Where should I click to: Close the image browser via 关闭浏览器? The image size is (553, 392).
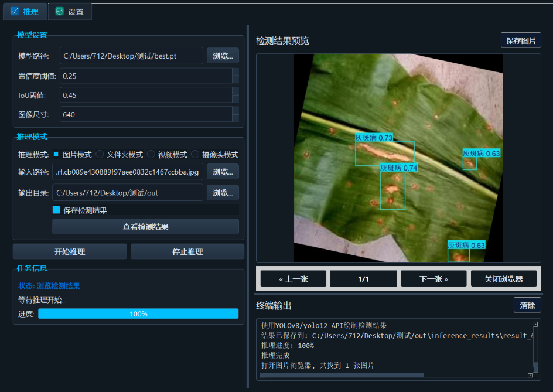click(504, 278)
